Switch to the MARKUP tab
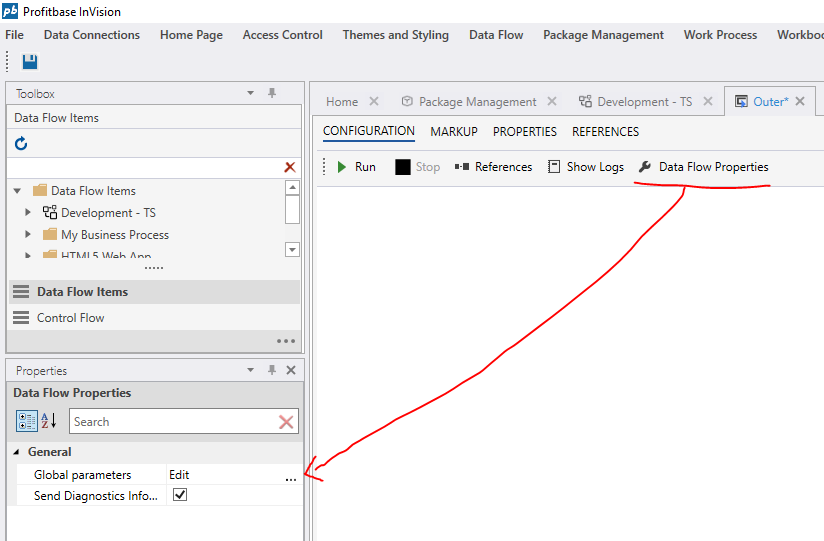Screen dimensions: 824x541 point(453,131)
